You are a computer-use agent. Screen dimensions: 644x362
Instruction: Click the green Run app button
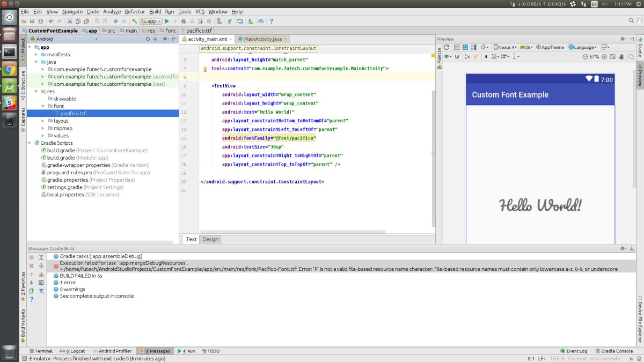pos(167,21)
